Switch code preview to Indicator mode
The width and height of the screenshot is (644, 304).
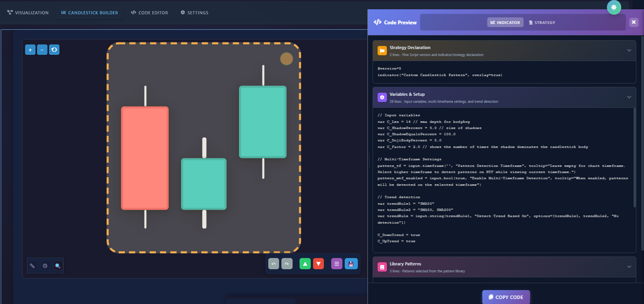click(x=505, y=22)
